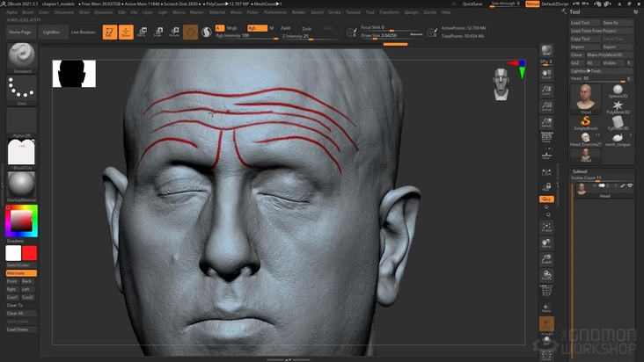Image resolution: width=644 pixels, height=362 pixels.
Task: Activate the Draw mode button
Action: click(x=126, y=33)
